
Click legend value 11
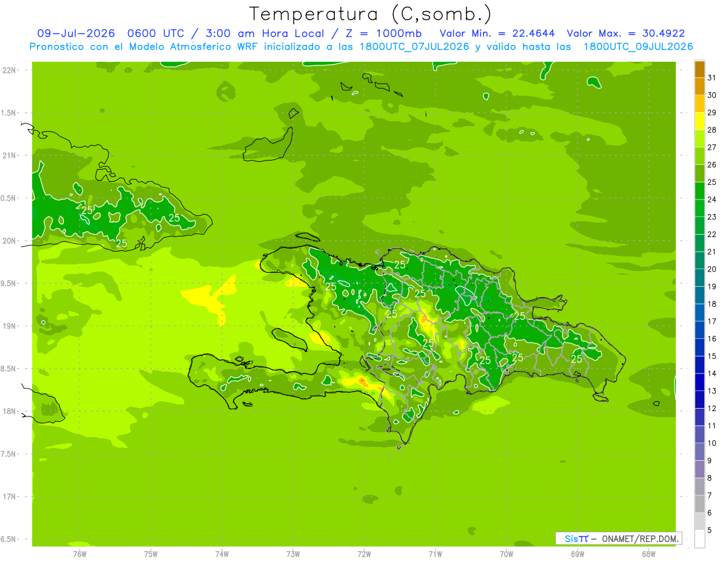point(712,426)
